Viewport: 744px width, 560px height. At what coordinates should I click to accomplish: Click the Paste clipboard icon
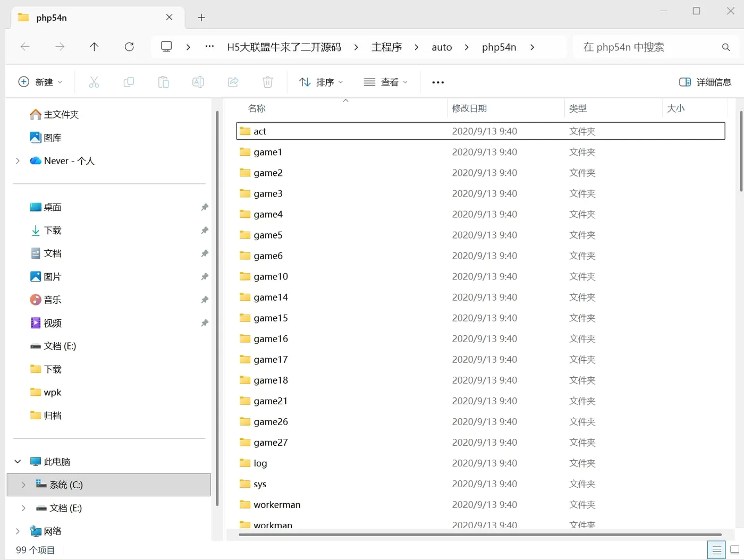163,82
